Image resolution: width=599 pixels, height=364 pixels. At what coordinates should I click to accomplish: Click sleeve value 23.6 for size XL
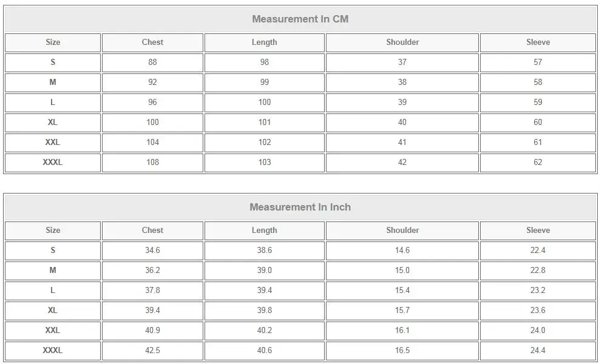click(538, 310)
